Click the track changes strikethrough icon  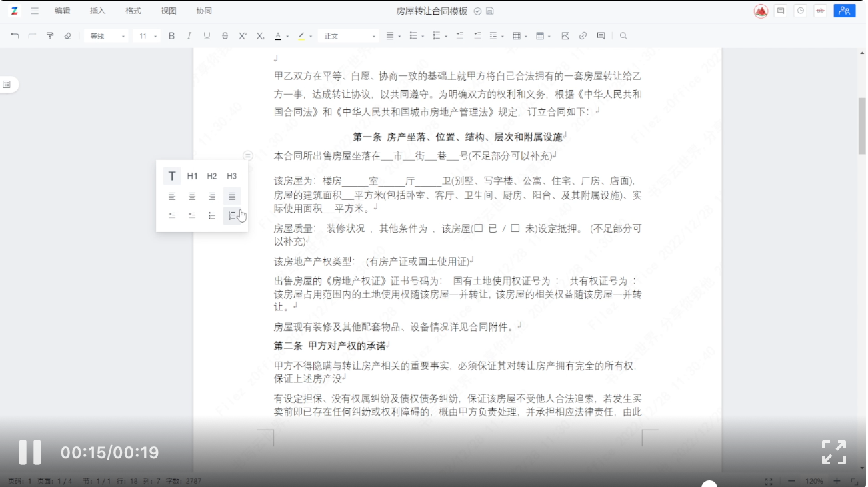tap(820, 11)
